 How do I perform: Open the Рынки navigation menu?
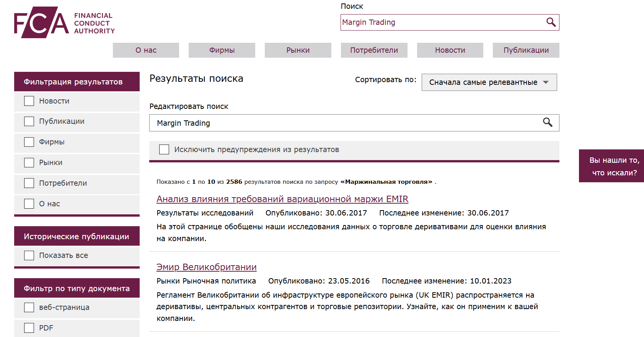[298, 50]
